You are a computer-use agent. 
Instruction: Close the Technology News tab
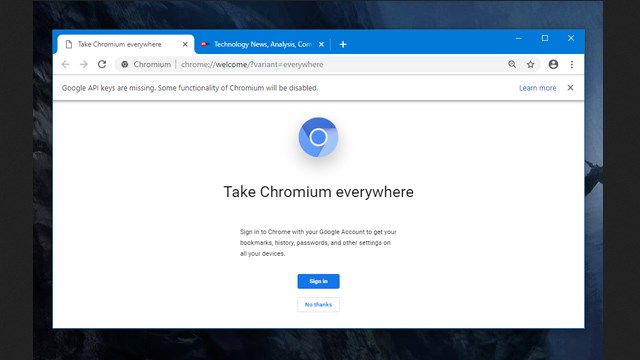tap(321, 44)
